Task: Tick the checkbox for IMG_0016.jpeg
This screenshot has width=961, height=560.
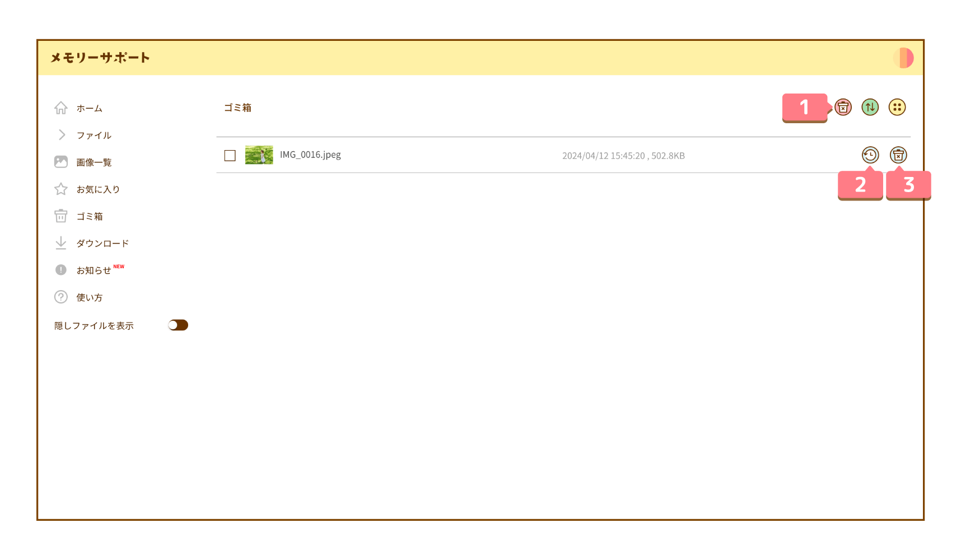Action: [x=230, y=155]
